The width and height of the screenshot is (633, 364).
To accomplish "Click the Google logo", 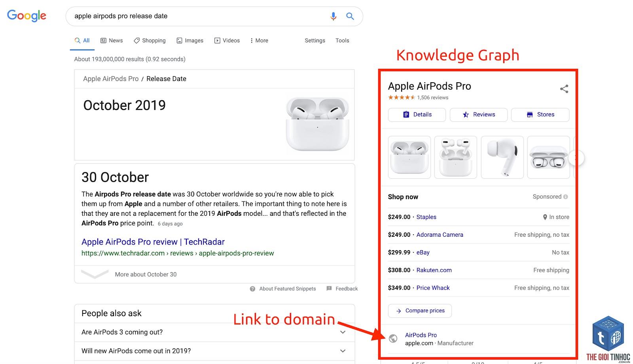I will click(27, 16).
